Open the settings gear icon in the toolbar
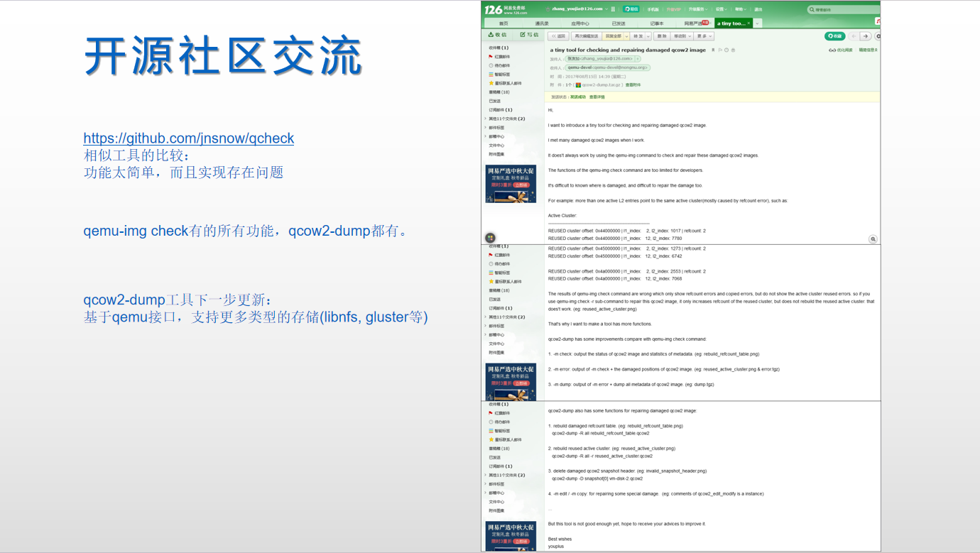The width and height of the screenshot is (980, 553). (878, 36)
